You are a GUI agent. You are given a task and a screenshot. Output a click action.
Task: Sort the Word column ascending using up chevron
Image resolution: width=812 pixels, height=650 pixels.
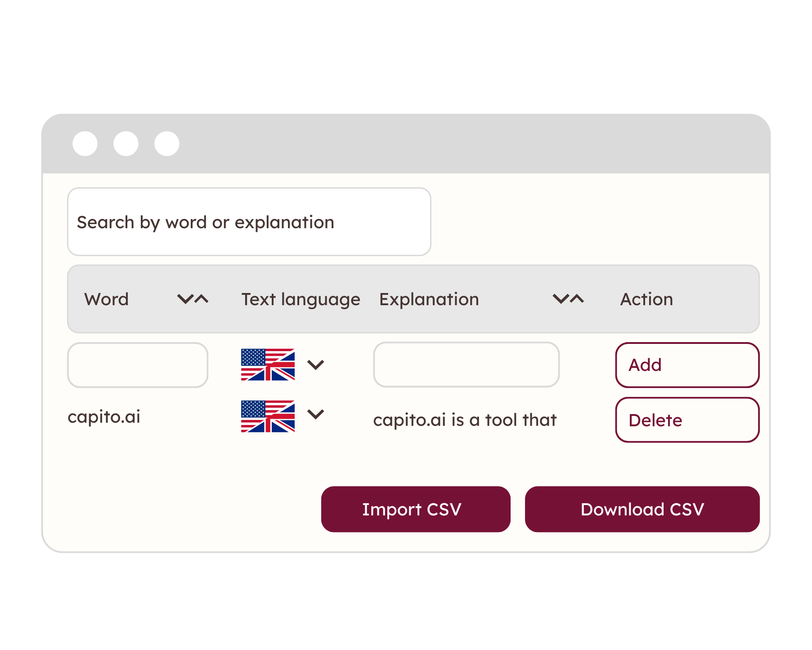pyautogui.click(x=202, y=299)
